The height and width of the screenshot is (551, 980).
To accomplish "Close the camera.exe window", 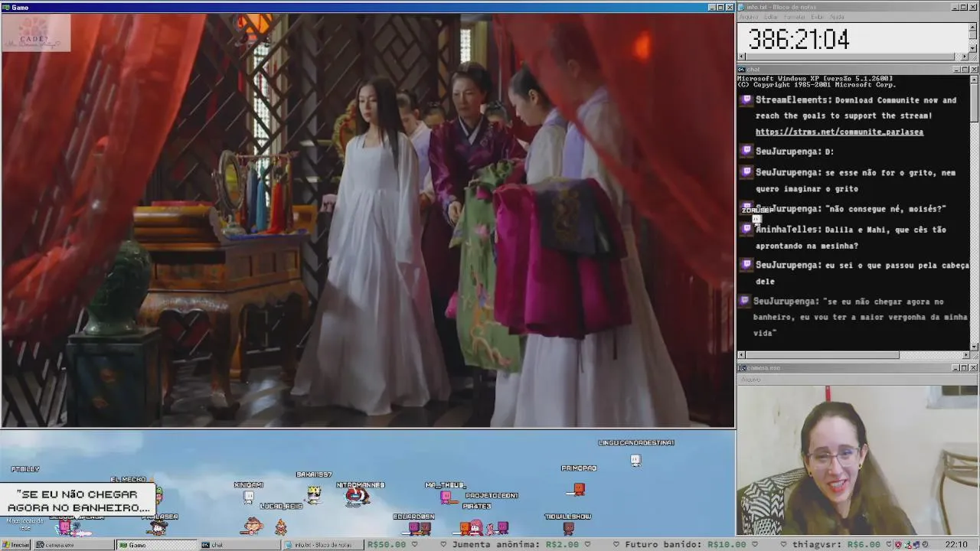I will coord(974,368).
